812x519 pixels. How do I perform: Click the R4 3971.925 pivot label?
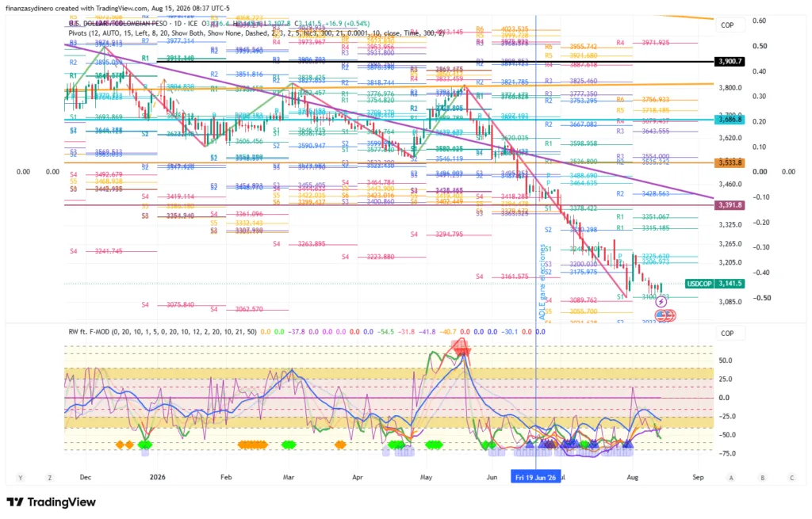(x=644, y=43)
